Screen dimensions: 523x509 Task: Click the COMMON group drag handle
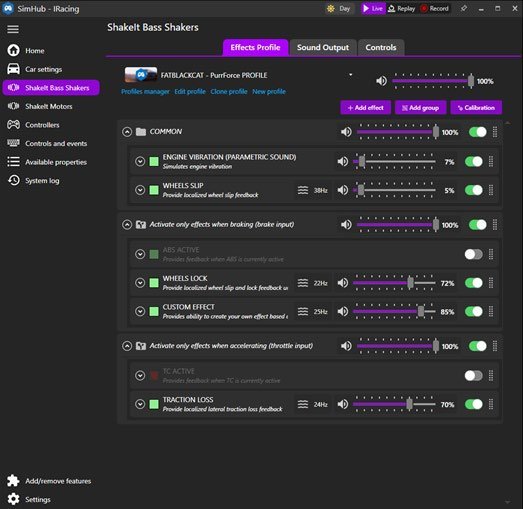495,132
